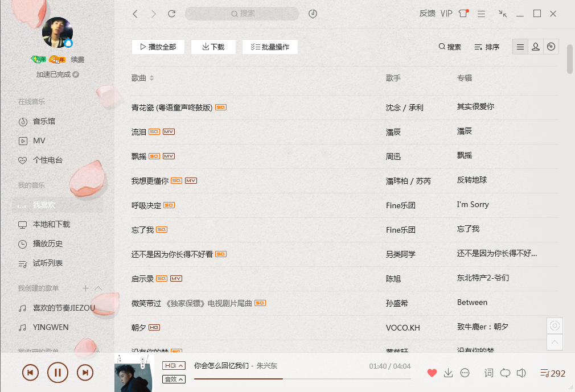Open play queue showing 292 songs
The image size is (575, 392).
553,373
